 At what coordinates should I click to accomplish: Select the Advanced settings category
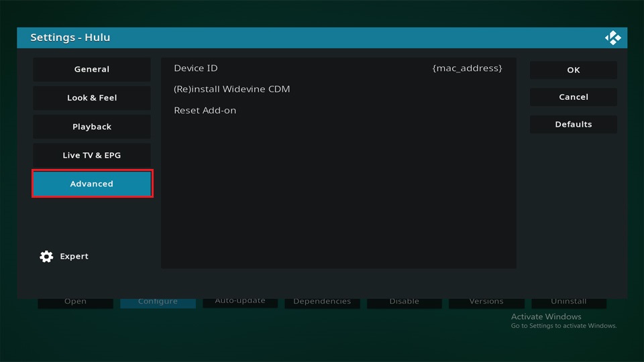(92, 184)
